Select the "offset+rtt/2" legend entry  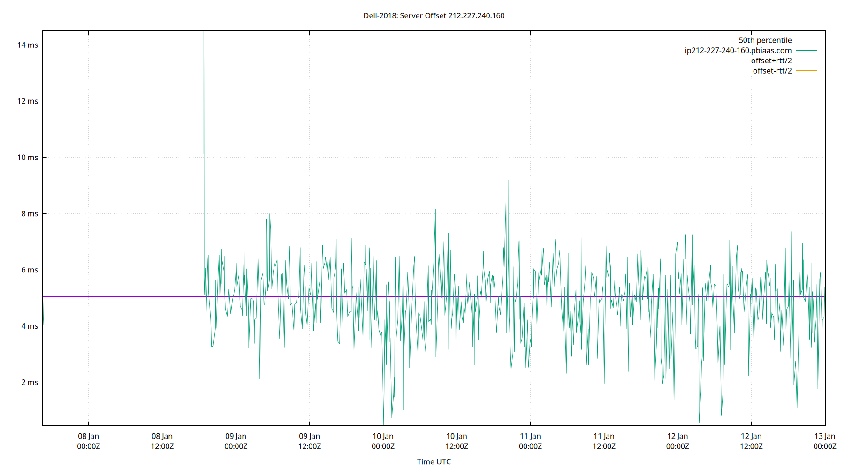(771, 60)
